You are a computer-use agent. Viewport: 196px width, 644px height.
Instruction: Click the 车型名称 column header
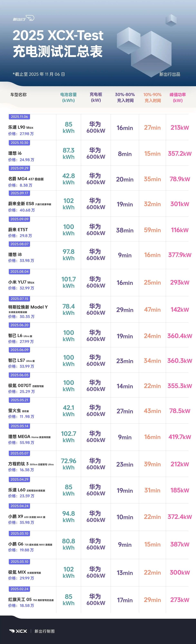(x=19, y=94)
